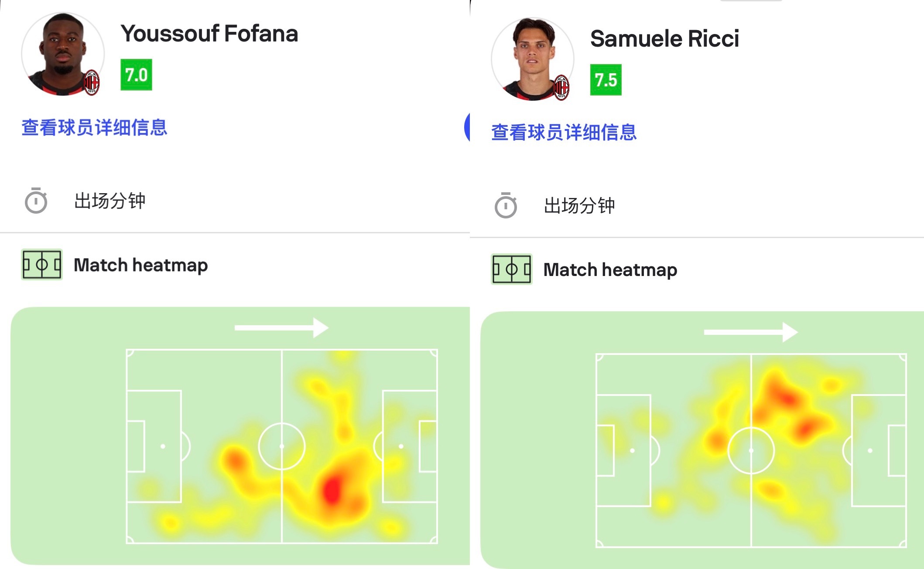Click Fofana's green 7.0 rating badge

137,75
